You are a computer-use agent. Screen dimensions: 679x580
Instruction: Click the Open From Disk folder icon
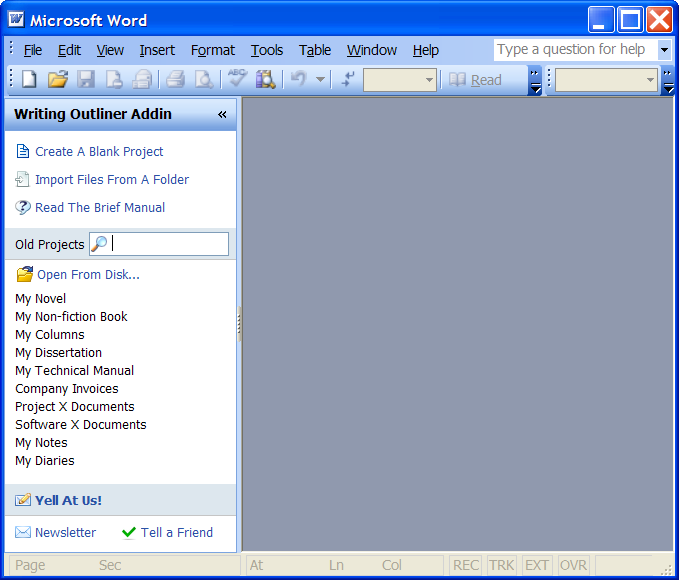(25, 274)
